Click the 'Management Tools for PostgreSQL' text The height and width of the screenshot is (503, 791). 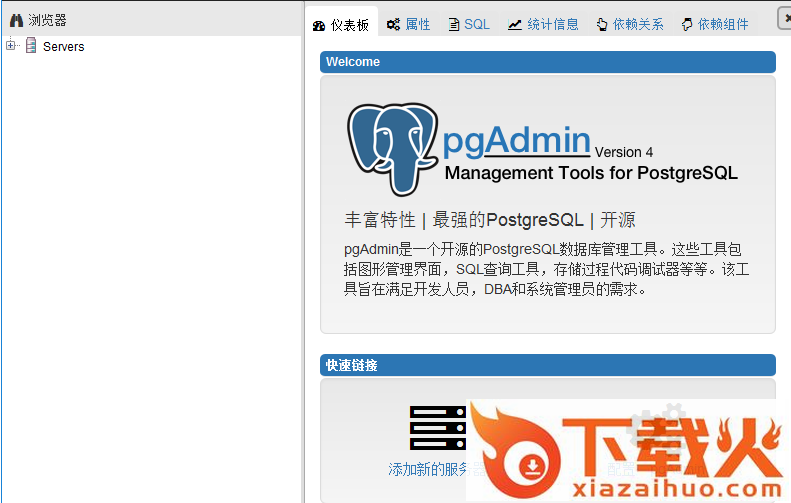tap(591, 173)
